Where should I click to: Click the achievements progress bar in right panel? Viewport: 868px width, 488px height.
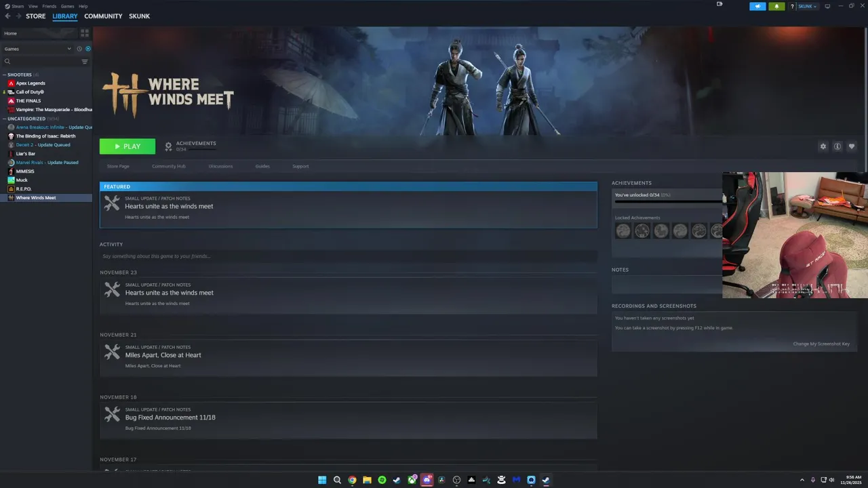point(667,201)
